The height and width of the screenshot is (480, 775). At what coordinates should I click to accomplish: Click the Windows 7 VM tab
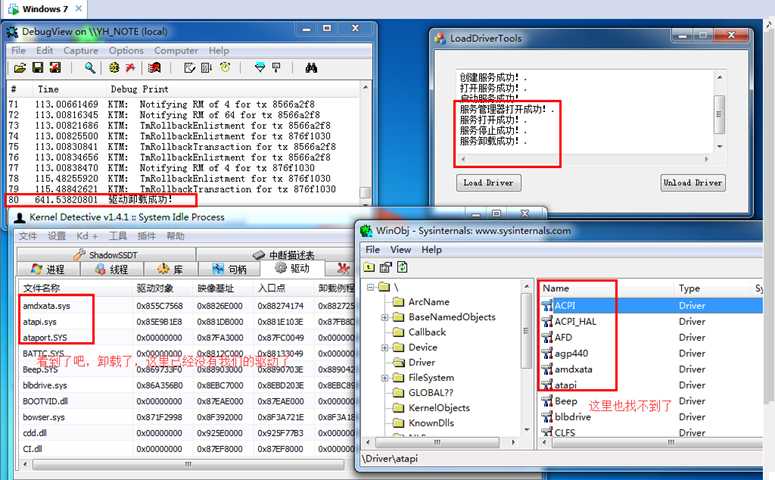coord(43,9)
